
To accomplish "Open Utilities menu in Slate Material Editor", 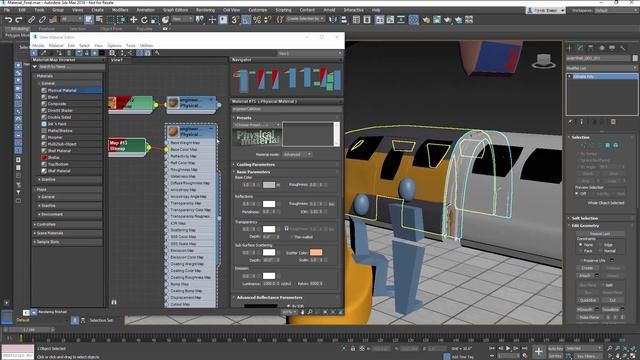I will click(147, 45).
